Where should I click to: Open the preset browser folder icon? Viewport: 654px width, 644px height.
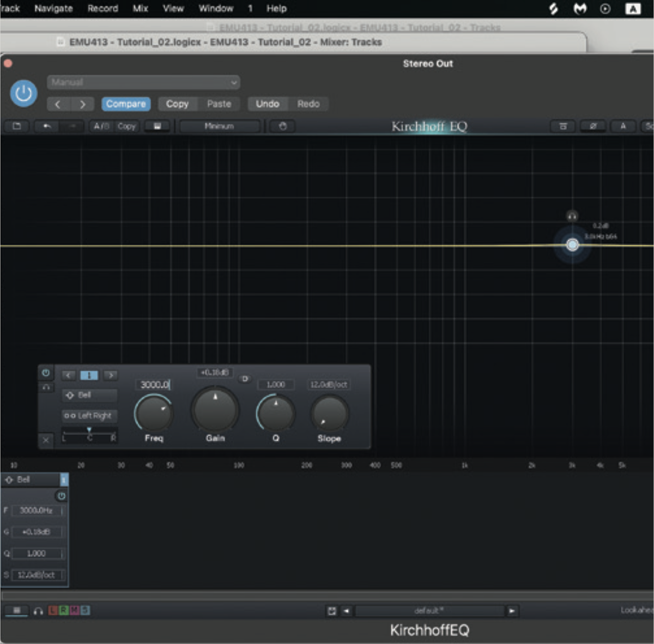click(16, 126)
